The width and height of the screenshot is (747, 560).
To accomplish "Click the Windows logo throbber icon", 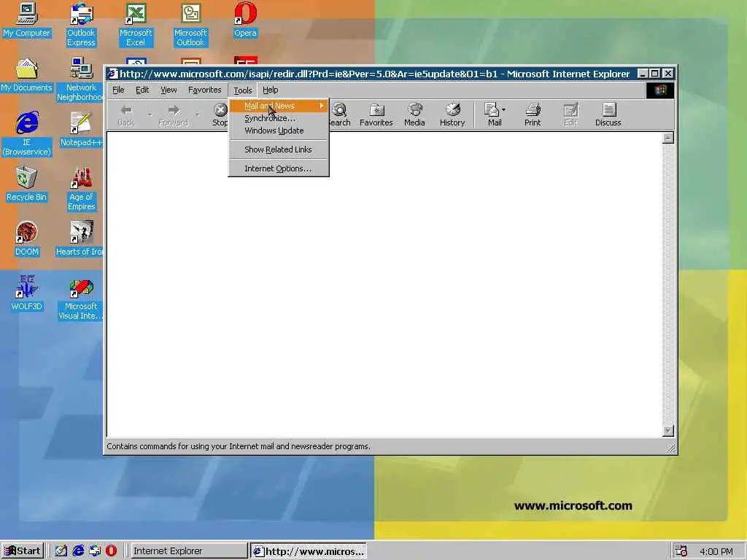I will (659, 90).
